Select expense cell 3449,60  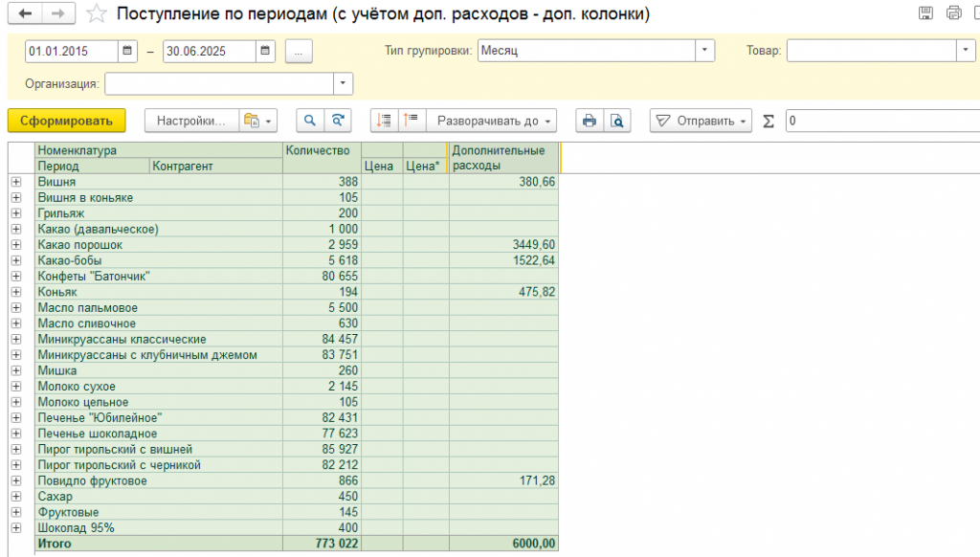[x=503, y=245]
